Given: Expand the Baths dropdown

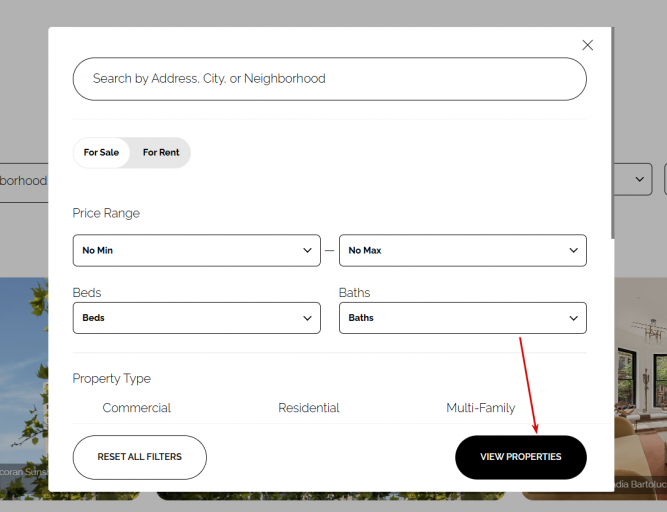Looking at the screenshot, I should [x=462, y=318].
